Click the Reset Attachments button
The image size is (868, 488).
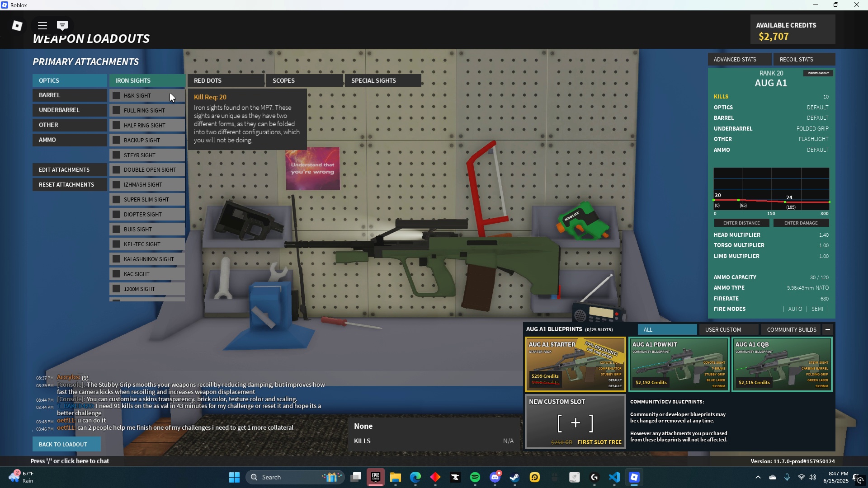[x=70, y=184]
